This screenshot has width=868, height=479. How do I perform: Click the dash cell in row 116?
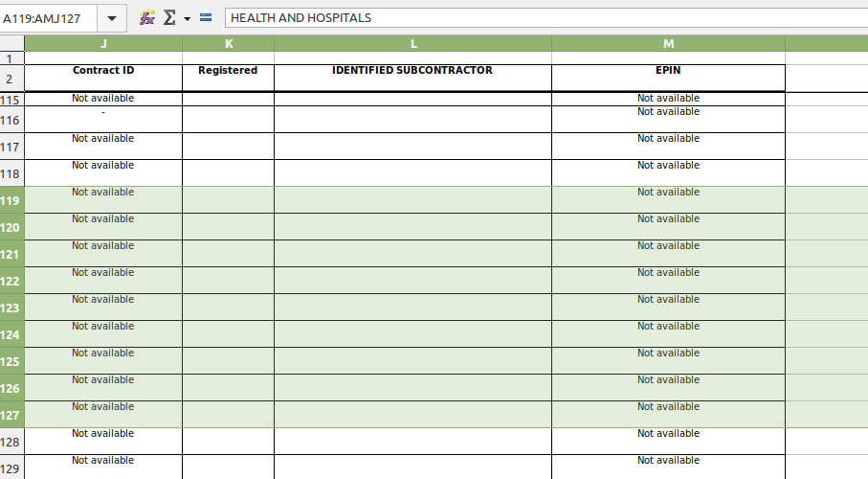(x=103, y=119)
